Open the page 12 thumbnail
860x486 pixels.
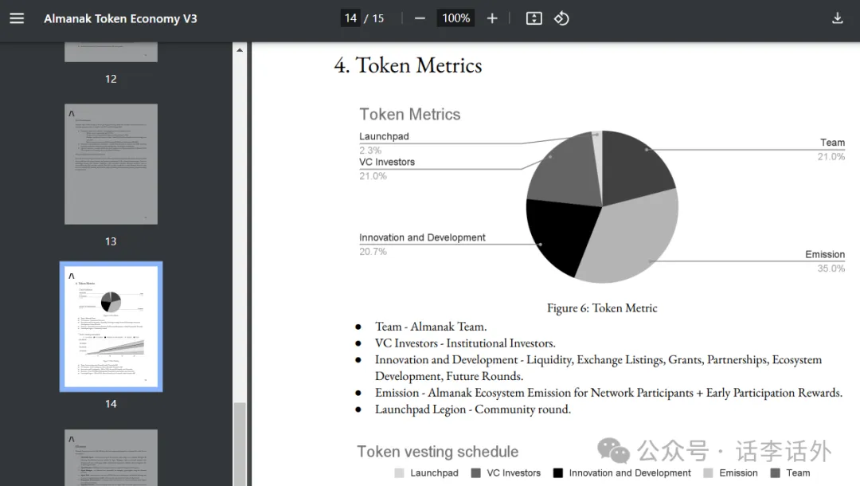(111, 52)
